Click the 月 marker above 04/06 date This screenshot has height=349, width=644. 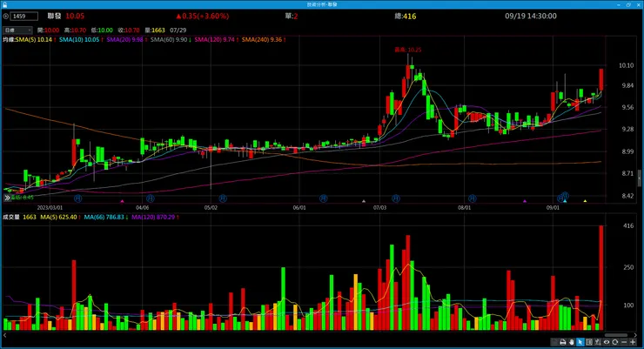click(151, 198)
